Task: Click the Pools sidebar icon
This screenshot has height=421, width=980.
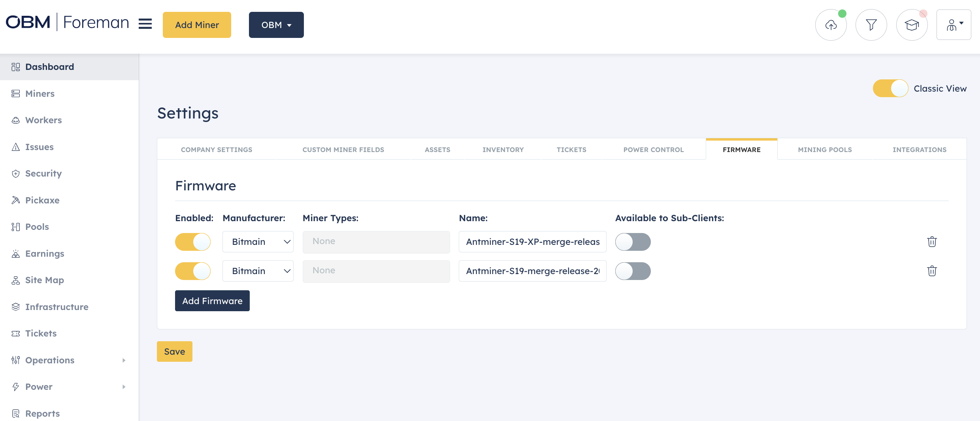Action: click(16, 227)
